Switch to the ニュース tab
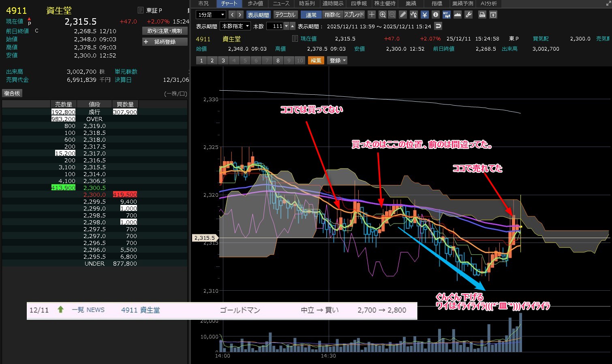The height and width of the screenshot is (364, 612). (x=281, y=3)
